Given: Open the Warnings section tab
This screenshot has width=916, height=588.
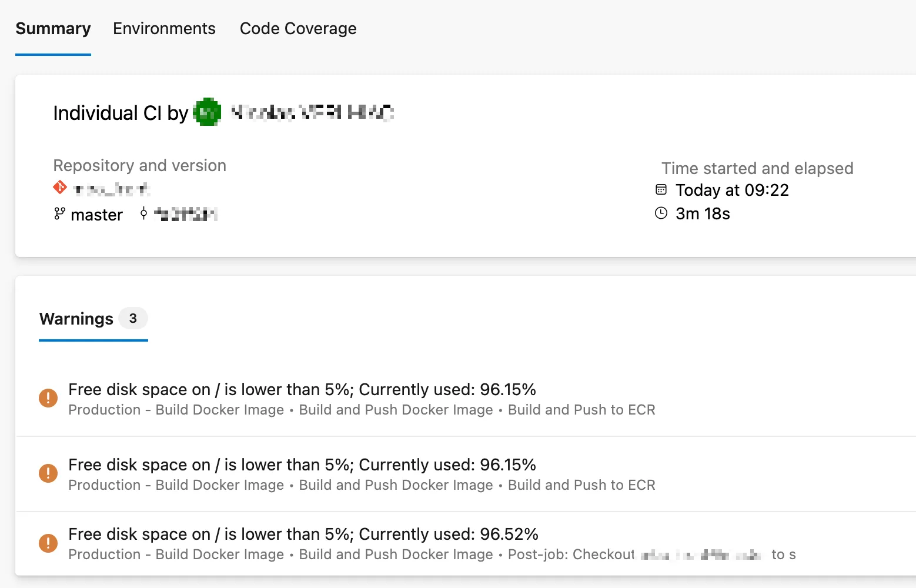Looking at the screenshot, I should 76,319.
